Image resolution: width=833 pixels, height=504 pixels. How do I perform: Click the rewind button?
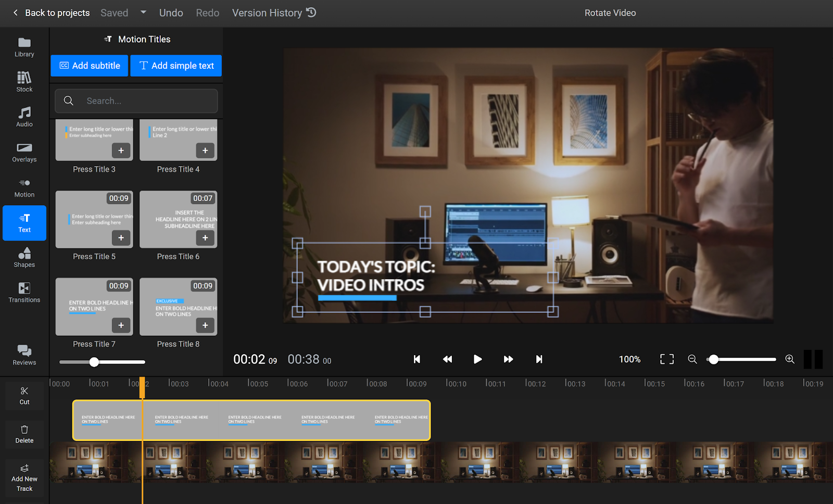click(447, 359)
